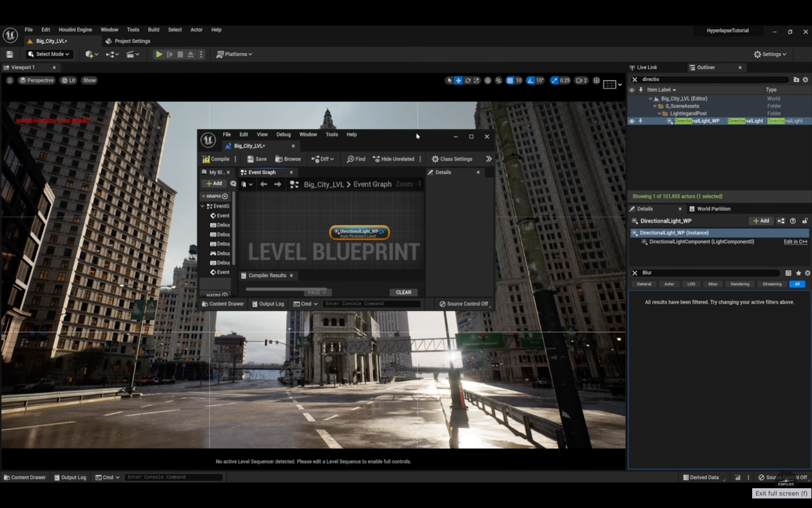Click the back arrow in Event Graph

click(263, 184)
